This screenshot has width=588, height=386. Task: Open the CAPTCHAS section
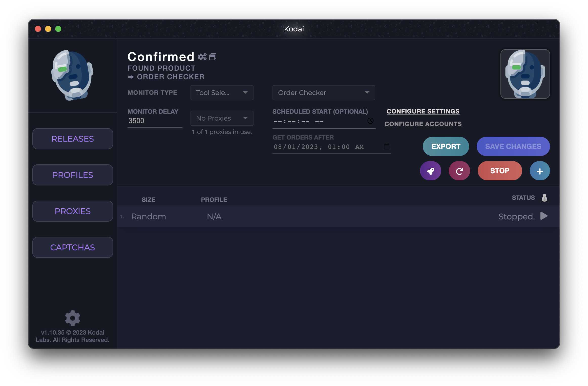pyautogui.click(x=73, y=247)
